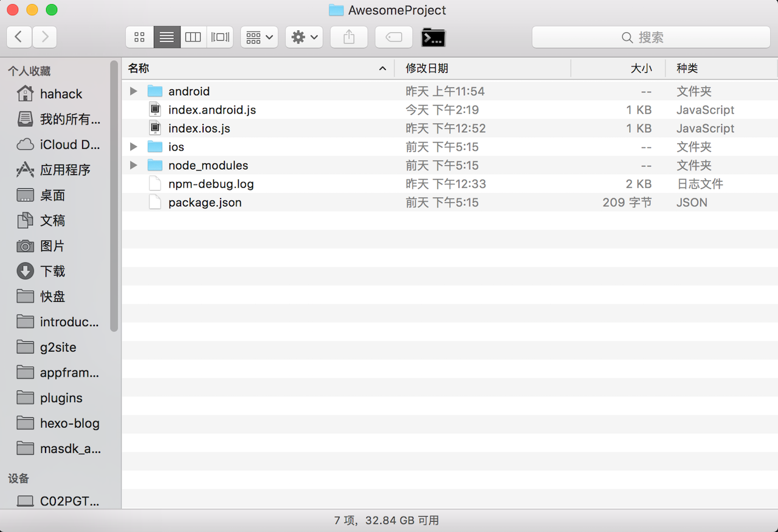Expand the ios folder triangle
This screenshot has height=532, width=778.
click(134, 147)
